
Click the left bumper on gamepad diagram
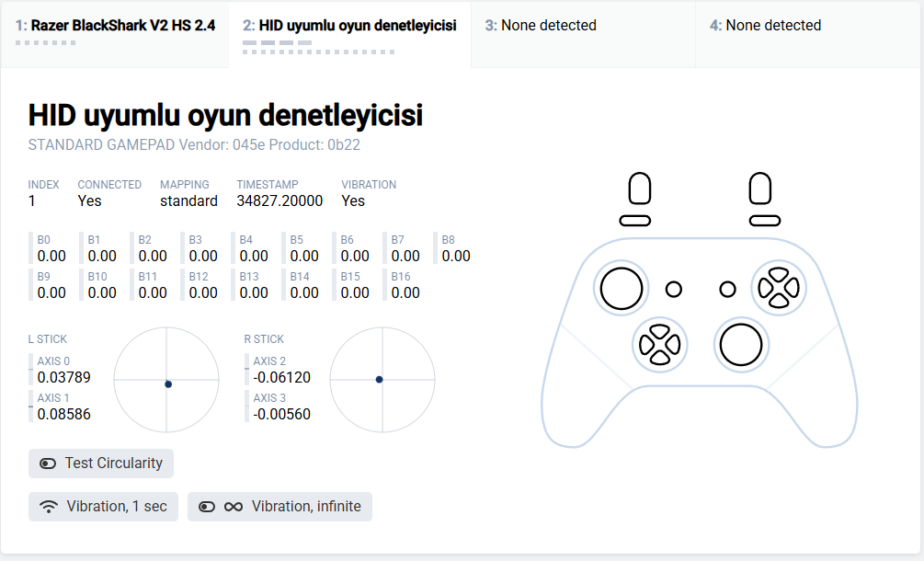[x=635, y=221]
